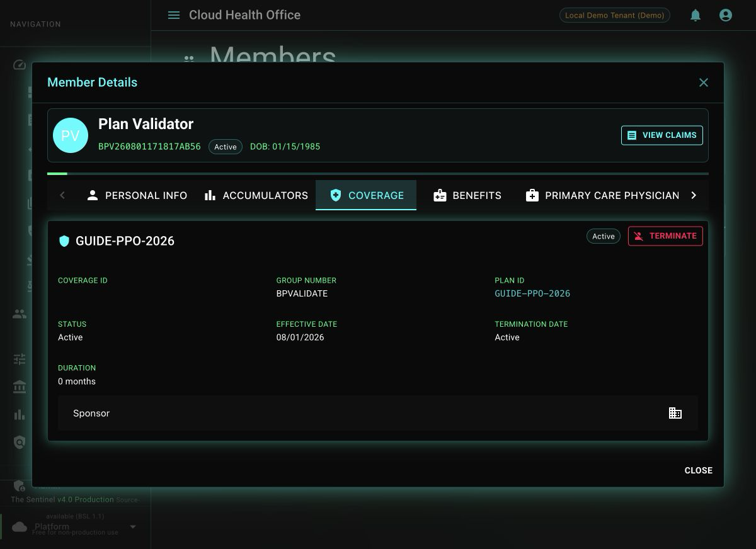Click the Platform cloud icon
The width and height of the screenshot is (756, 549).
20,527
